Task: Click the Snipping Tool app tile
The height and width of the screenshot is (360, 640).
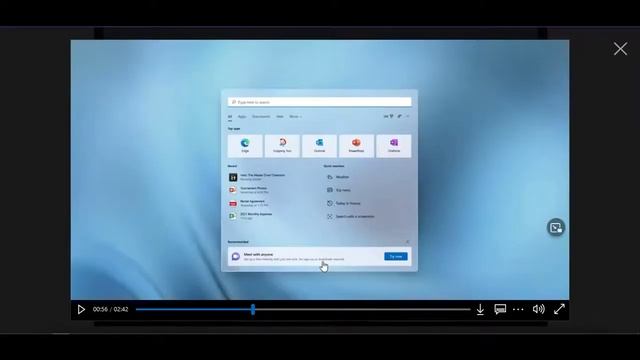Action: [x=282, y=146]
